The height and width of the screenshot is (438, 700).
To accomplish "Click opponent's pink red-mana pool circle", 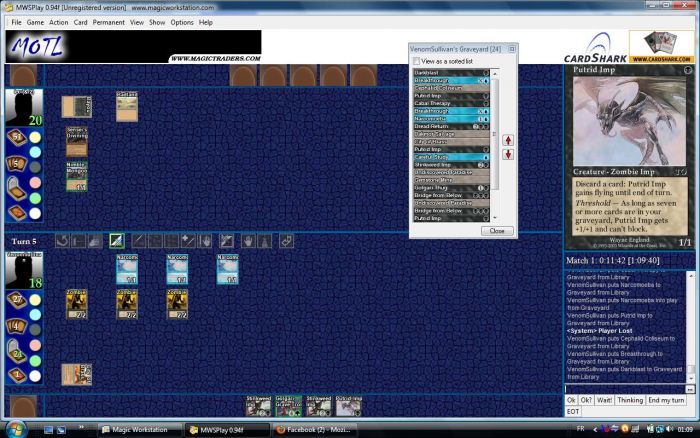I will 35,183.
